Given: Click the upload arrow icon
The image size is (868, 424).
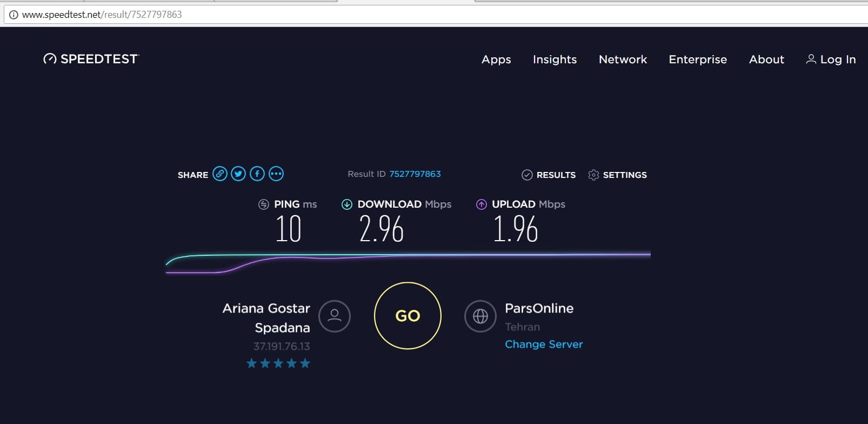Looking at the screenshot, I should (x=481, y=204).
